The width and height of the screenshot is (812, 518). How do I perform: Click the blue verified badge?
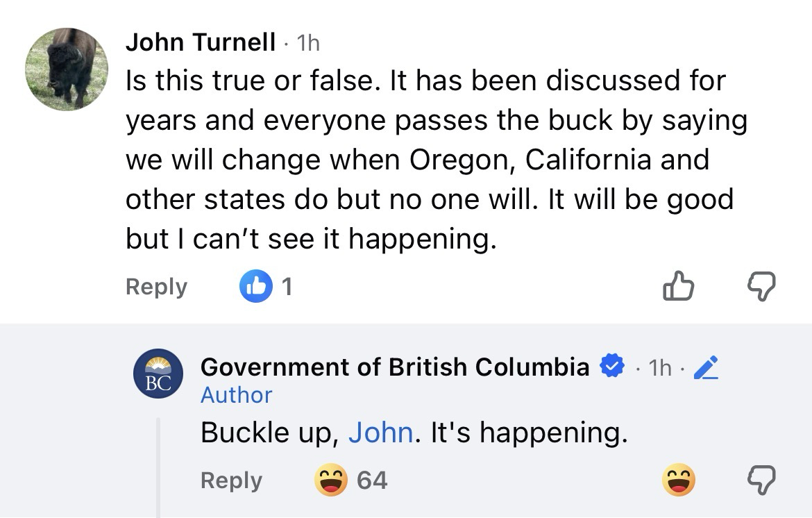pos(611,366)
